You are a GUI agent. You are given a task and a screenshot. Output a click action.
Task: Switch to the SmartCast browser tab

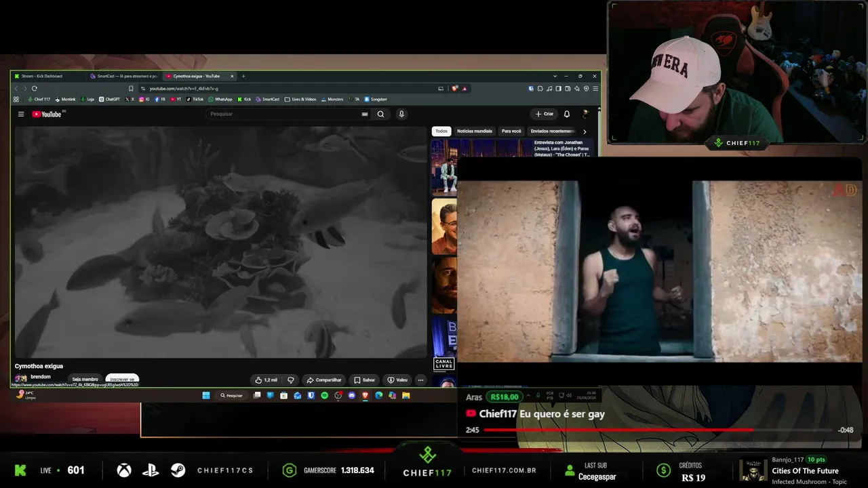(125, 76)
